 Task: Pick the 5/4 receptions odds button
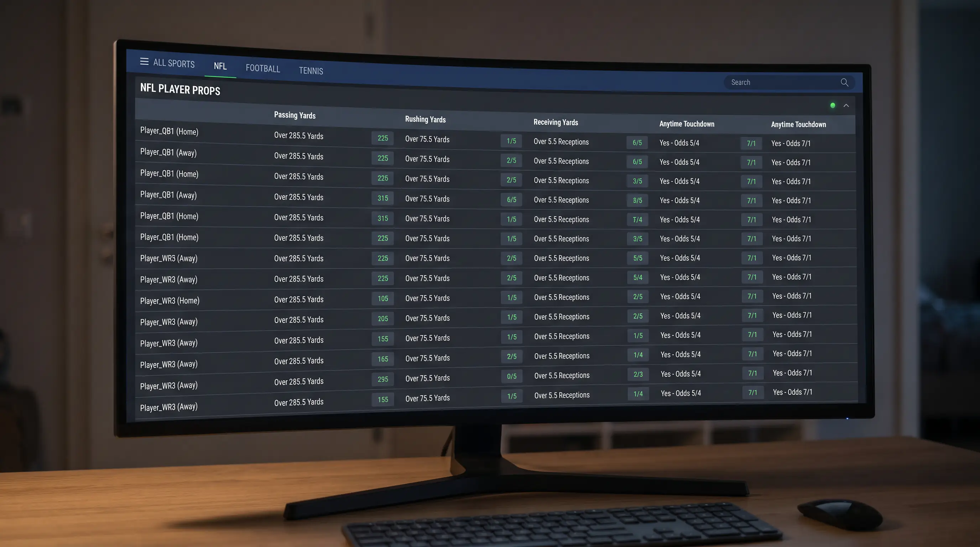(x=638, y=278)
